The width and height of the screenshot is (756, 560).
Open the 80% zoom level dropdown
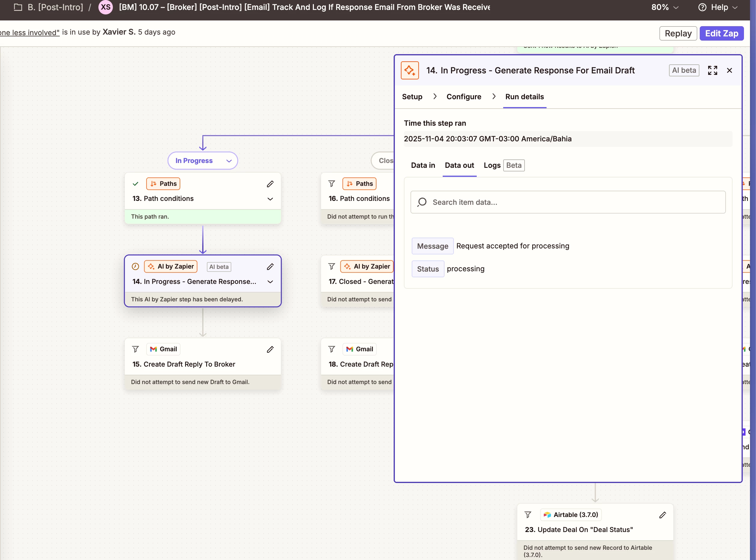[x=665, y=7]
